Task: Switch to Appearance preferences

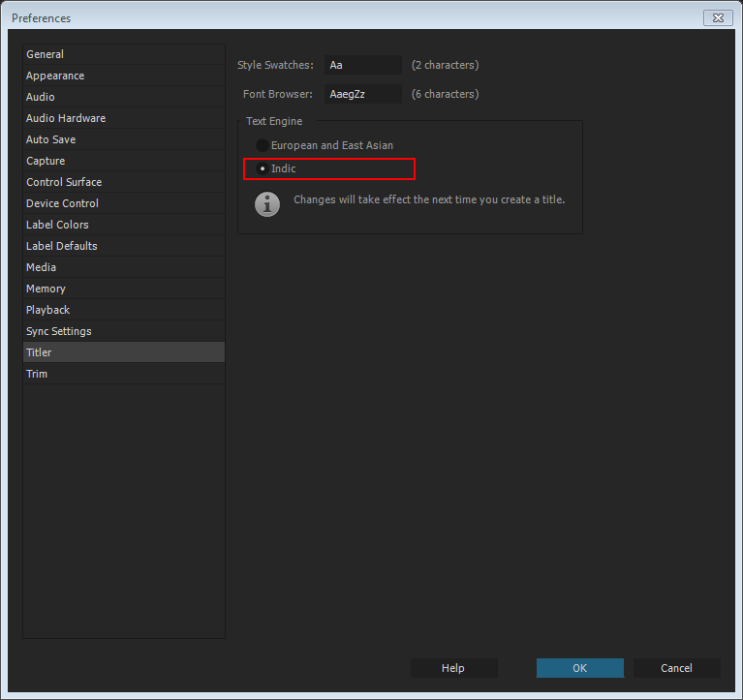Action: tap(55, 76)
